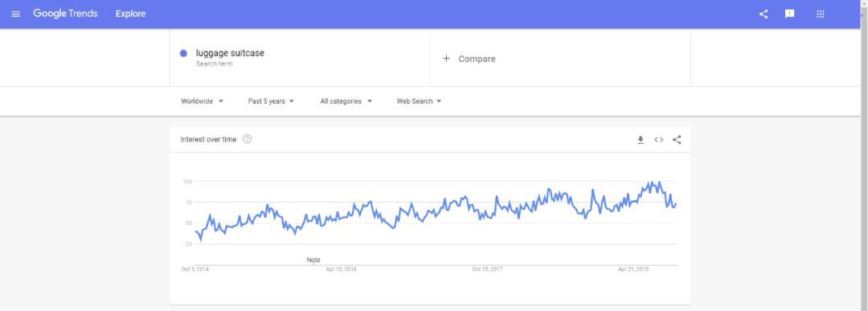Open the Google apps grid
The height and width of the screenshot is (311, 868).
[821, 14]
